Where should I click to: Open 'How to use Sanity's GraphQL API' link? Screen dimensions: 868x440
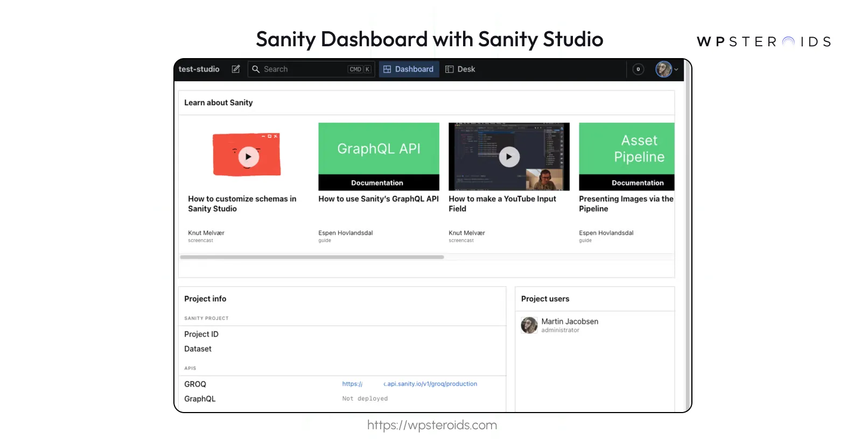(x=379, y=199)
